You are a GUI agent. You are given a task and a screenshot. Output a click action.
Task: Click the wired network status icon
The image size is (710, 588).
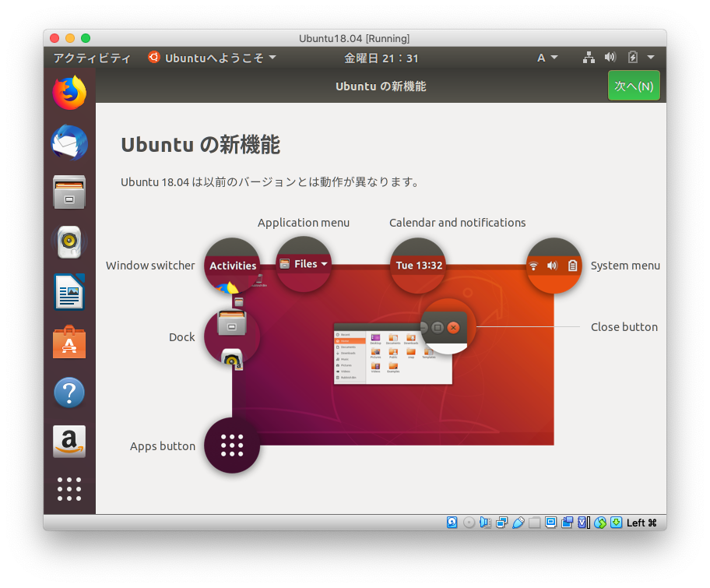click(x=589, y=58)
